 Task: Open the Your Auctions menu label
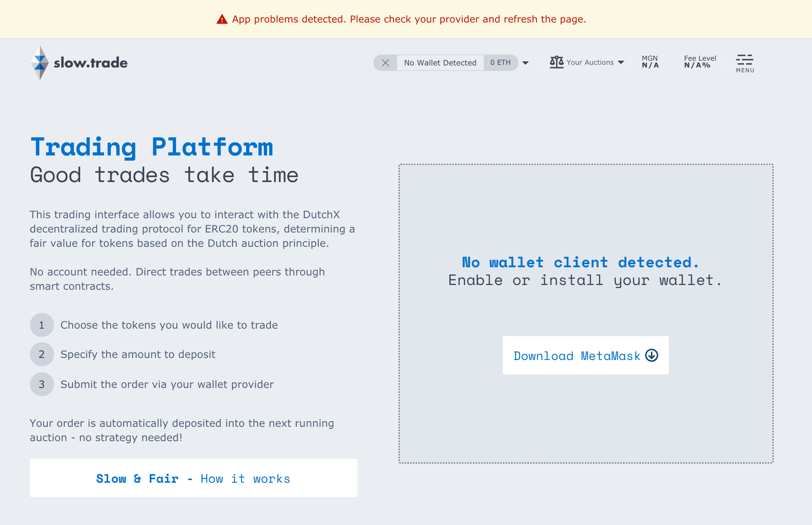coord(590,62)
